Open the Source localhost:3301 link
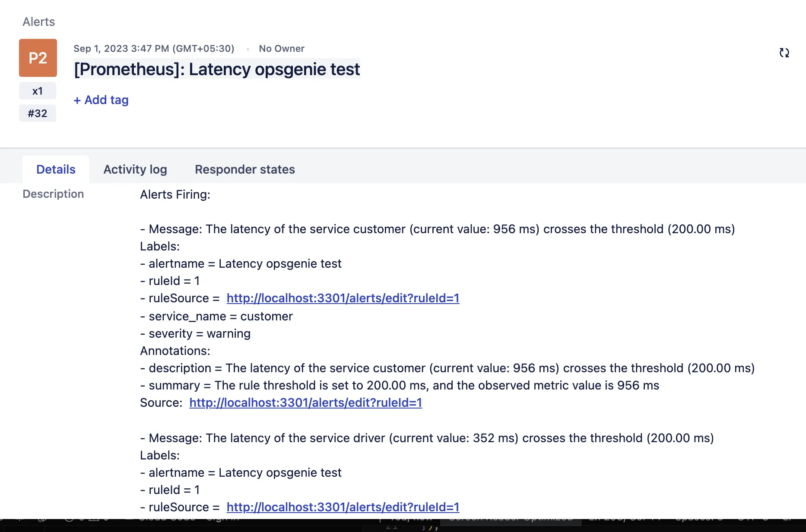The height and width of the screenshot is (532, 806). coord(306,402)
